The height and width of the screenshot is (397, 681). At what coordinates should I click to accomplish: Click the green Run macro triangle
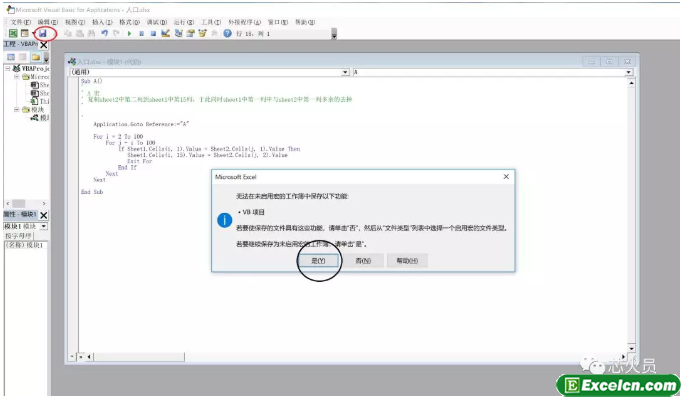(x=129, y=33)
